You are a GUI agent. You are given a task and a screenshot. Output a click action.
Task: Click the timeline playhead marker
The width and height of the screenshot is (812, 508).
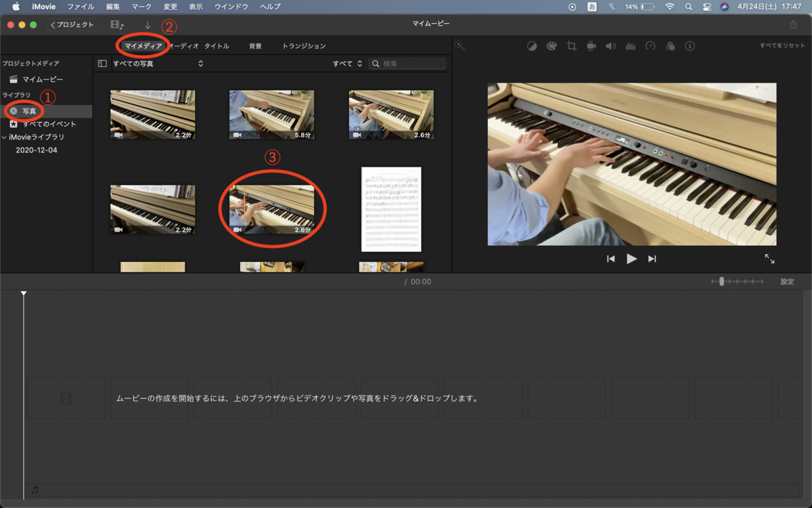[24, 293]
